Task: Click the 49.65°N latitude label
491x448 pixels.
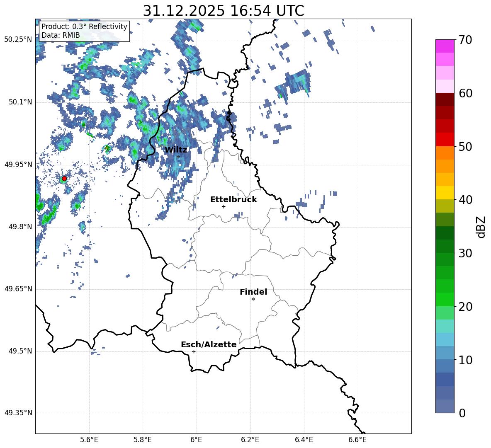Action: [18, 288]
